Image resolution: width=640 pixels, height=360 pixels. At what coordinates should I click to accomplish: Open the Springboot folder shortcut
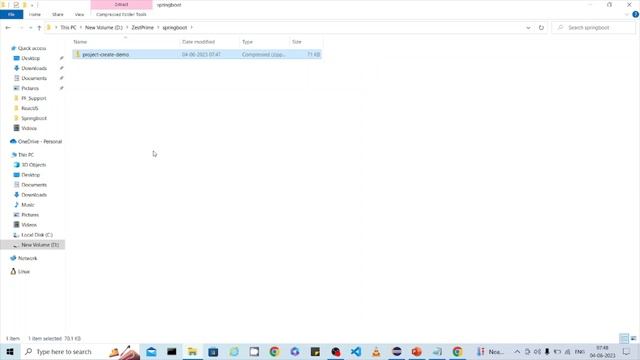(x=34, y=118)
